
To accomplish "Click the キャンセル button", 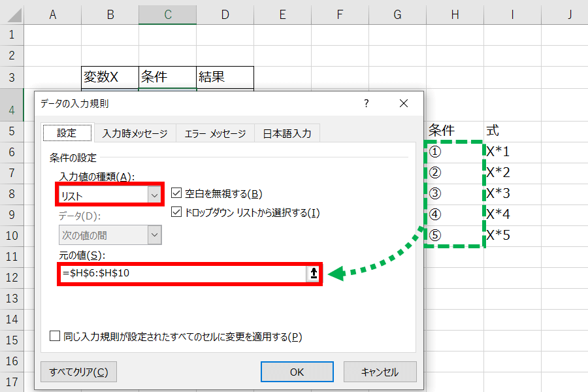I will click(x=380, y=372).
